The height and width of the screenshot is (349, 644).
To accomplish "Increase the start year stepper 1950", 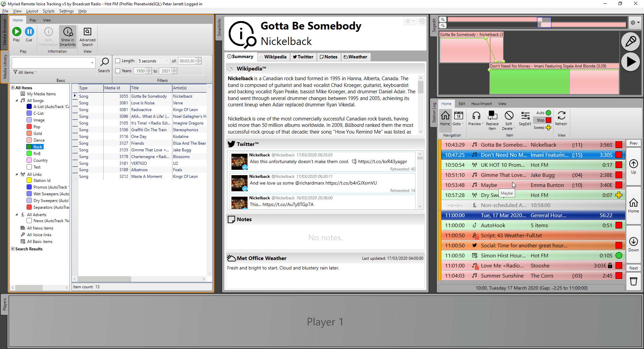I will tap(149, 69).
